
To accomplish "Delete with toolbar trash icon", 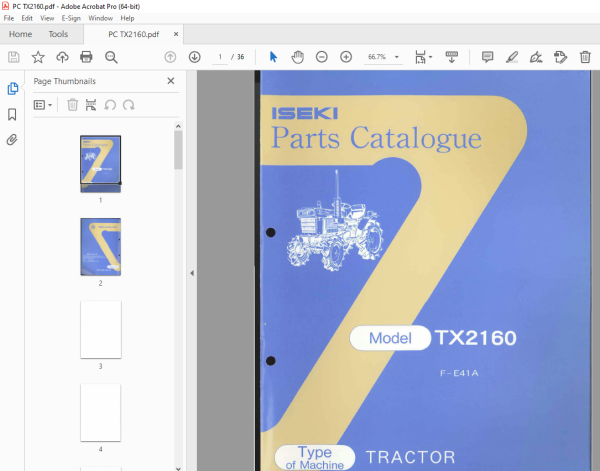I will (x=585, y=57).
